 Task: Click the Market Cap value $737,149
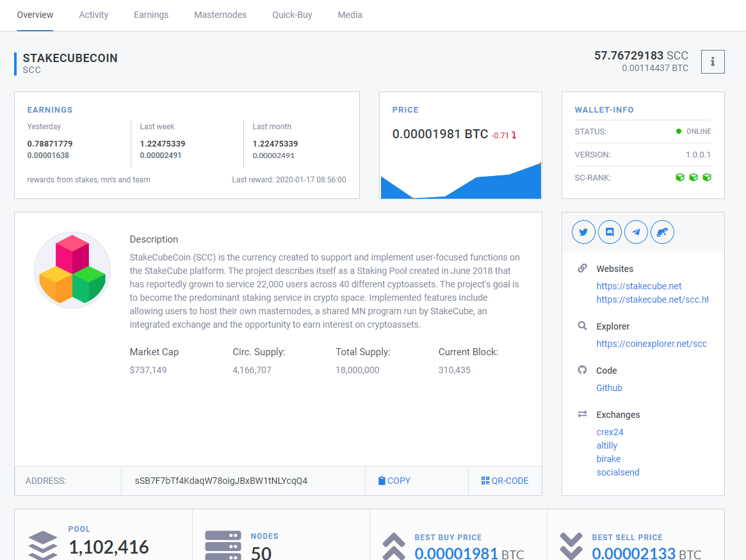coord(149,370)
